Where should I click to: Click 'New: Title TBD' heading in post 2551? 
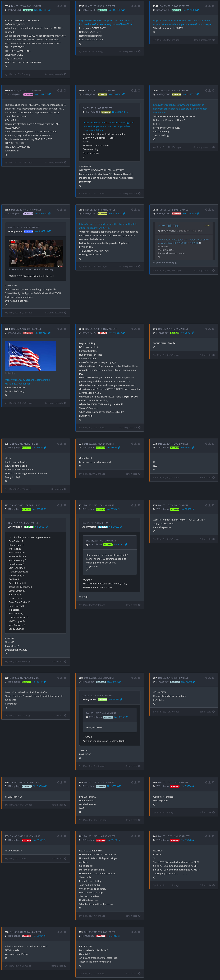(x=169, y=226)
